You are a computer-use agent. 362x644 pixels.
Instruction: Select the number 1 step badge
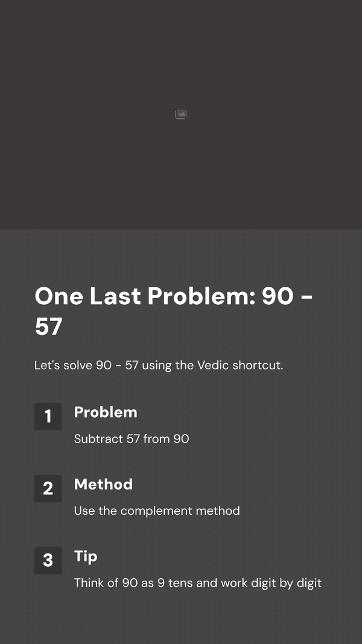[x=48, y=416]
